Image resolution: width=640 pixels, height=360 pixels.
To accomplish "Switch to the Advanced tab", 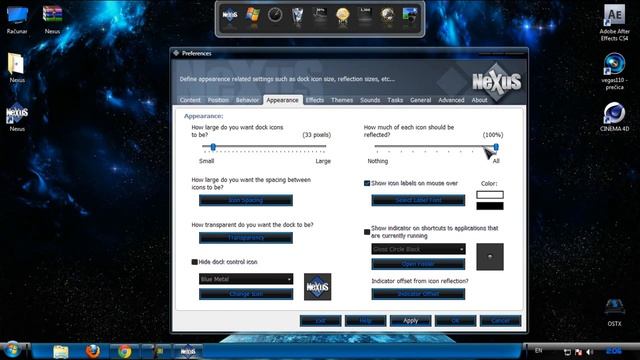I will (451, 100).
